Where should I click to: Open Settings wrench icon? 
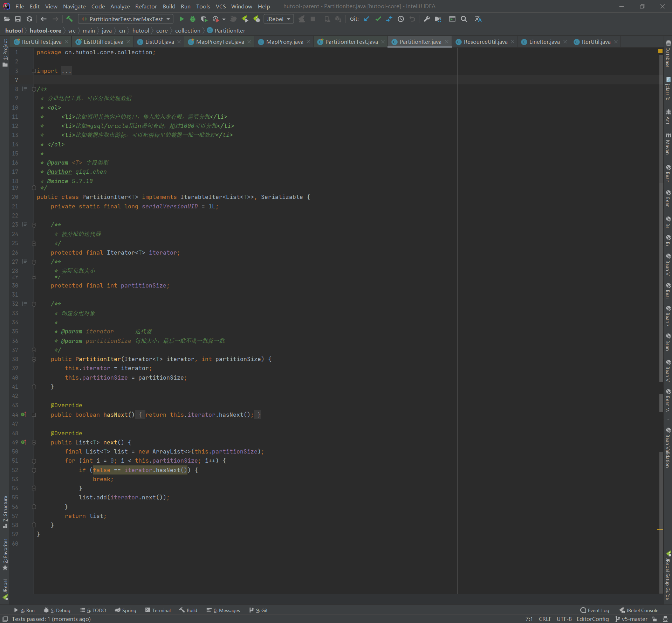[427, 19]
